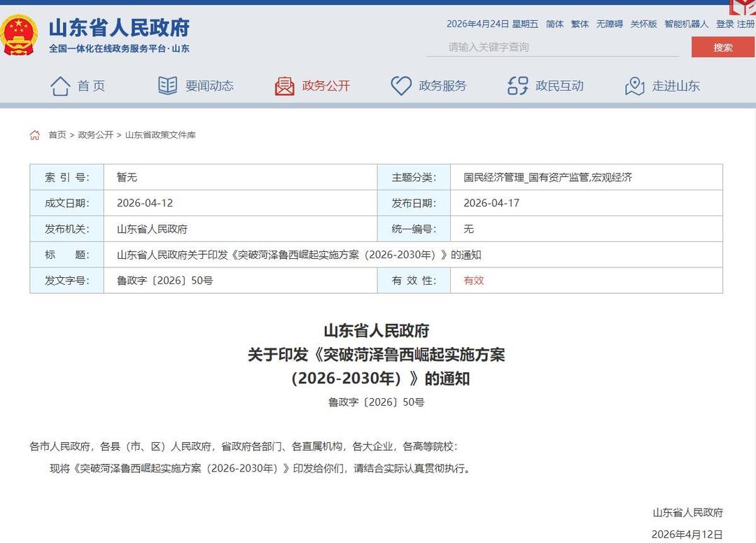The image size is (756, 543).
Task: Enable the 无障碍 accessibility mode
Action: pyautogui.click(x=611, y=24)
